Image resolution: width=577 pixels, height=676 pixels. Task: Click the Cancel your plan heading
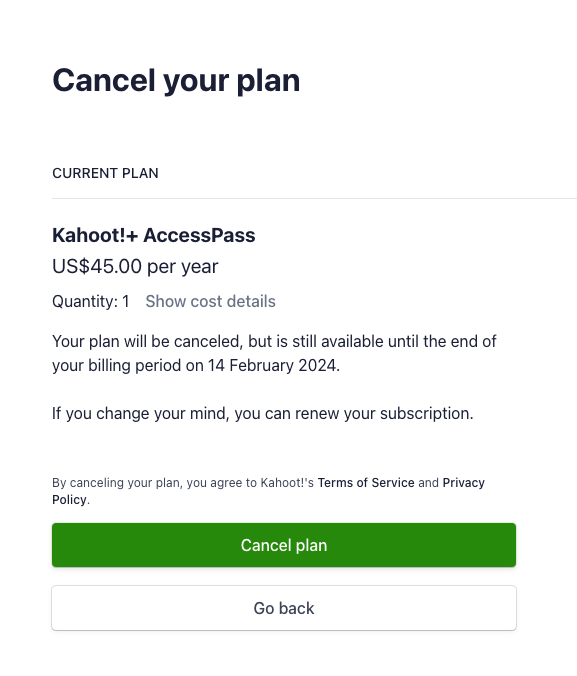tap(176, 81)
